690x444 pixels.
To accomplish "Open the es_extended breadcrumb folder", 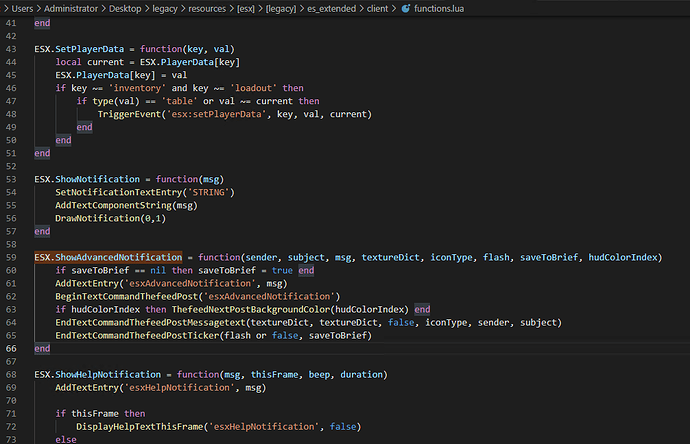I will (x=331, y=8).
